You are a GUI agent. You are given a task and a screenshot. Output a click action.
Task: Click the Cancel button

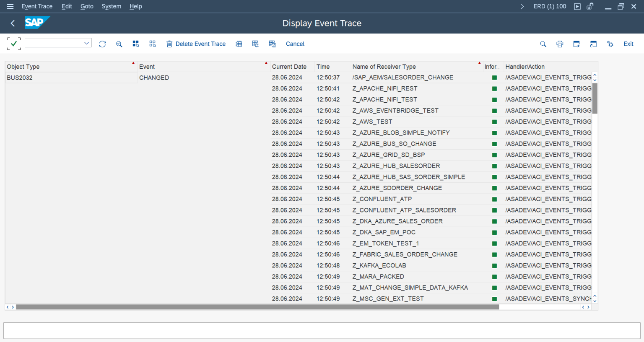295,44
